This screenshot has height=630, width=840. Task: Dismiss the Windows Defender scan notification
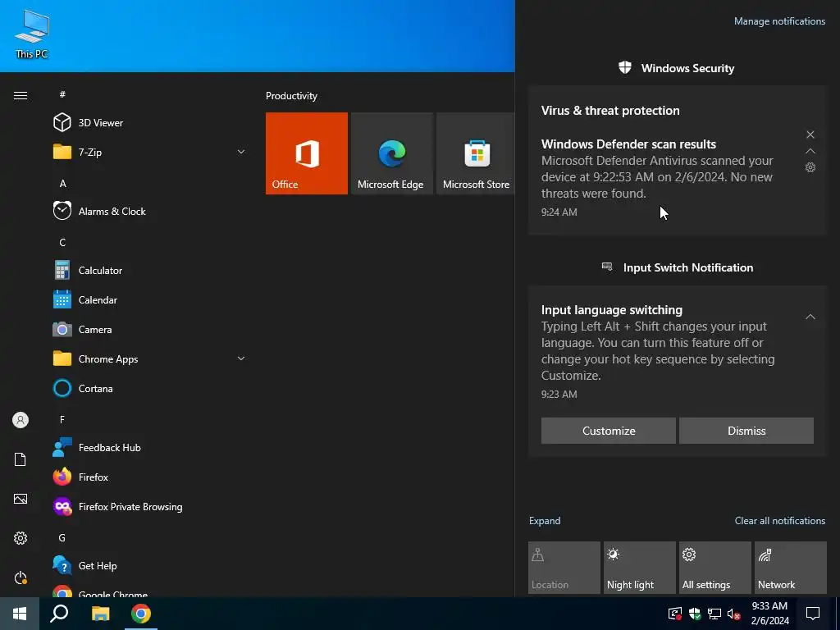[x=810, y=135]
